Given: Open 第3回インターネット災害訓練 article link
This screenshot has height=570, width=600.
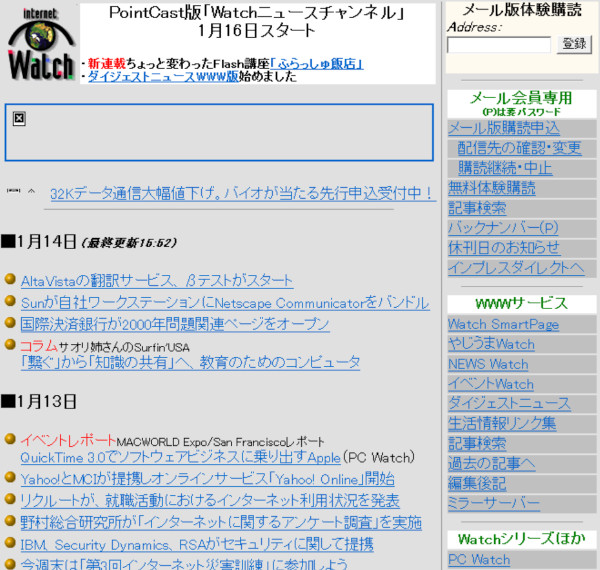Looking at the screenshot, I should click(184, 564).
